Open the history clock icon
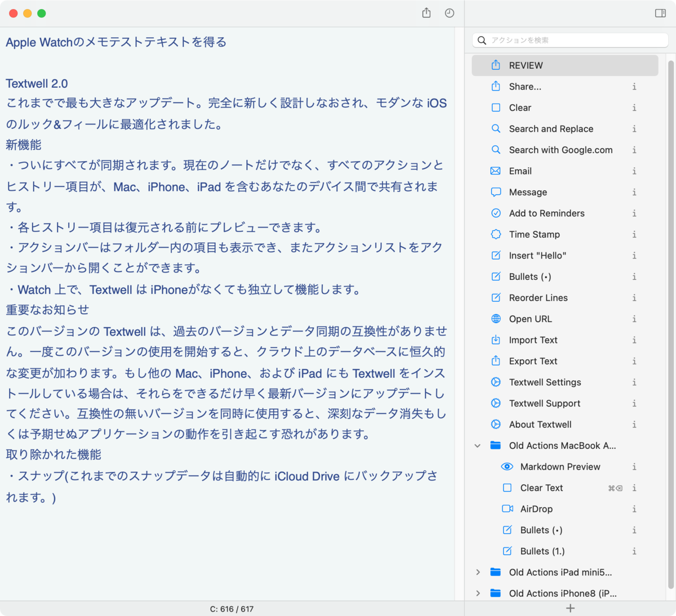 450,13
